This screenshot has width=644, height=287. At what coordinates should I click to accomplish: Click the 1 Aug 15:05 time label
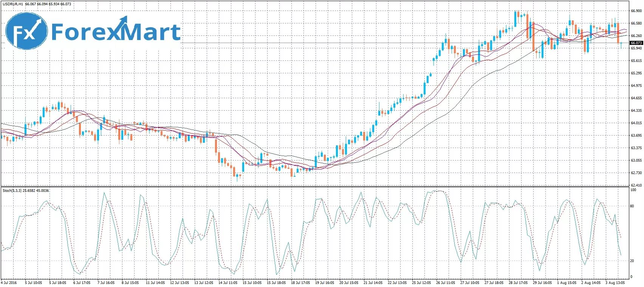coord(567,282)
